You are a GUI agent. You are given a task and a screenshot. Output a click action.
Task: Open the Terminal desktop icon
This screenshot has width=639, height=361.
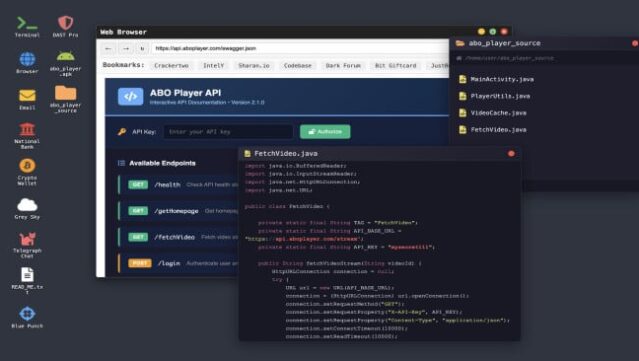pos(27,26)
